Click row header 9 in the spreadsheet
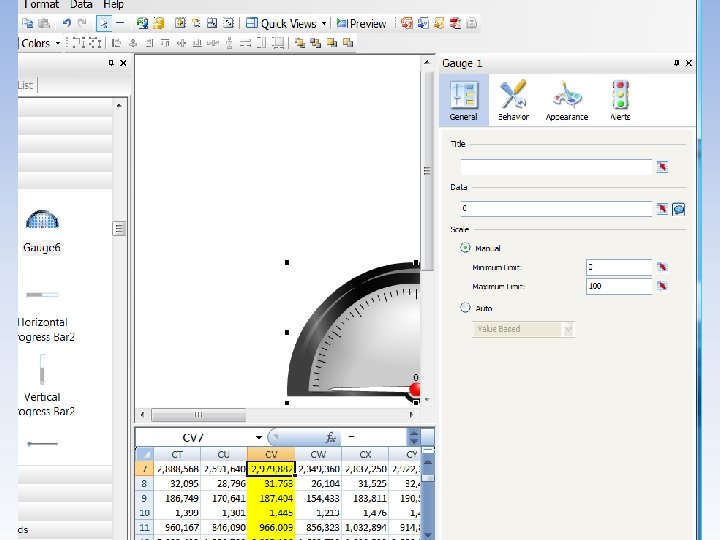The image size is (720, 540). click(x=144, y=498)
